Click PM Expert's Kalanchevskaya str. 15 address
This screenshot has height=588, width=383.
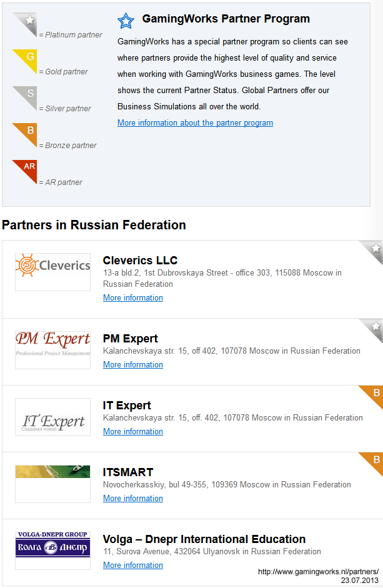pos(232,351)
